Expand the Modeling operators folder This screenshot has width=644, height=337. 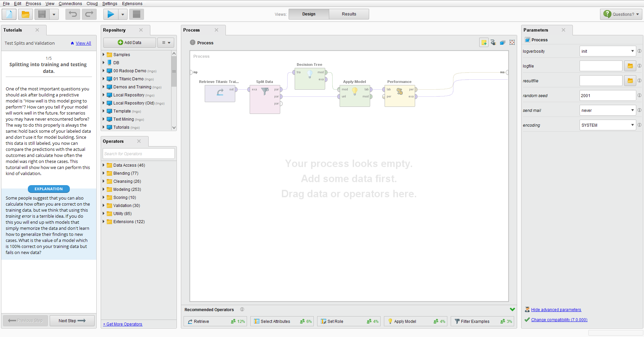[x=104, y=189]
